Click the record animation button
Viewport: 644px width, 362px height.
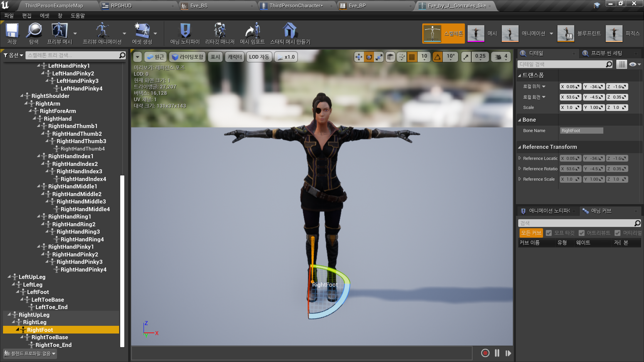click(x=485, y=353)
